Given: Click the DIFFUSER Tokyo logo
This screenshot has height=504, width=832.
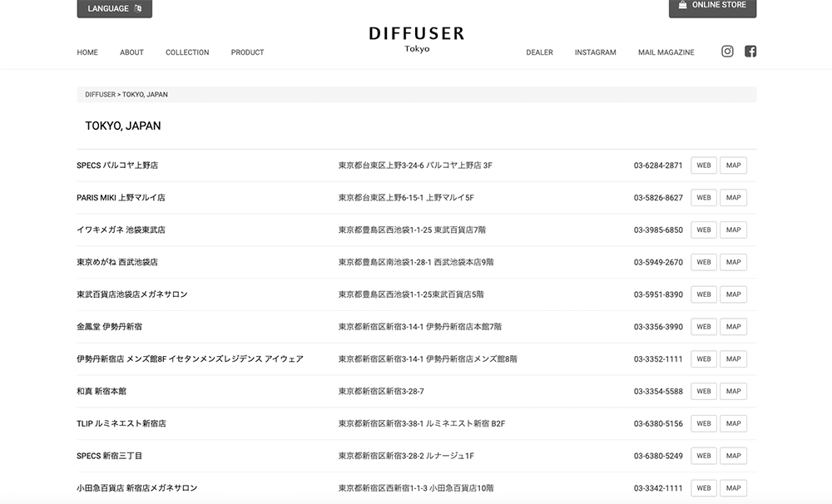Looking at the screenshot, I should click(x=417, y=40).
